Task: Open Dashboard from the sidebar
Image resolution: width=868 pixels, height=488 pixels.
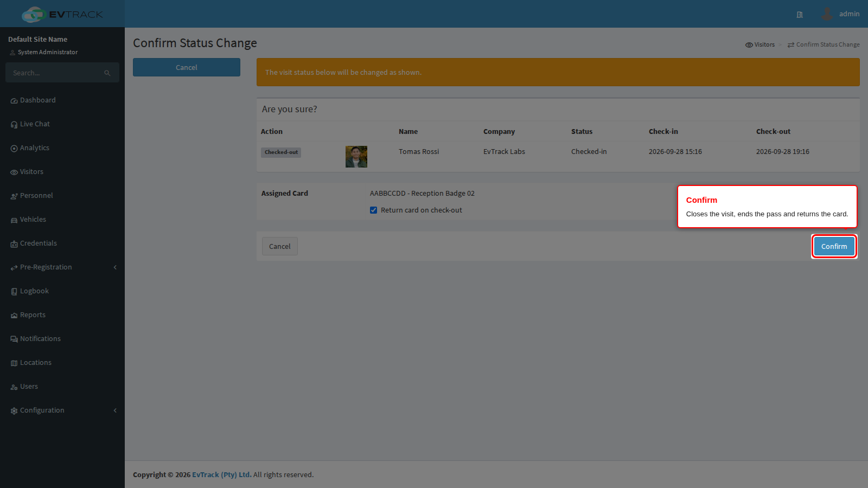Action: pos(62,100)
